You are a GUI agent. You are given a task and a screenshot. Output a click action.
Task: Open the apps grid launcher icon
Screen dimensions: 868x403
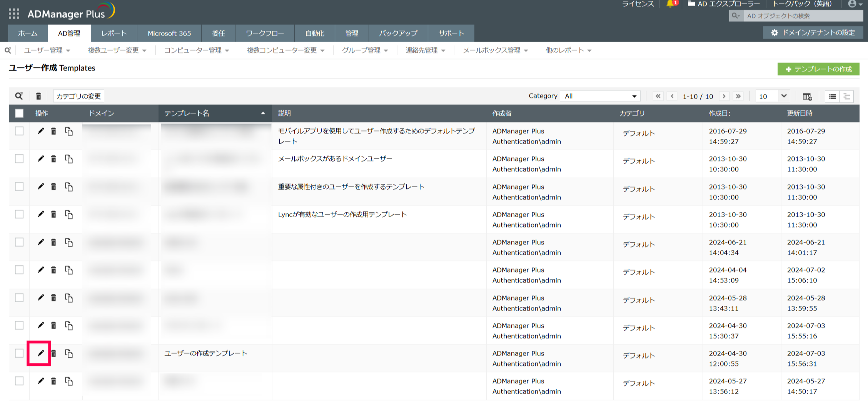pos(14,14)
